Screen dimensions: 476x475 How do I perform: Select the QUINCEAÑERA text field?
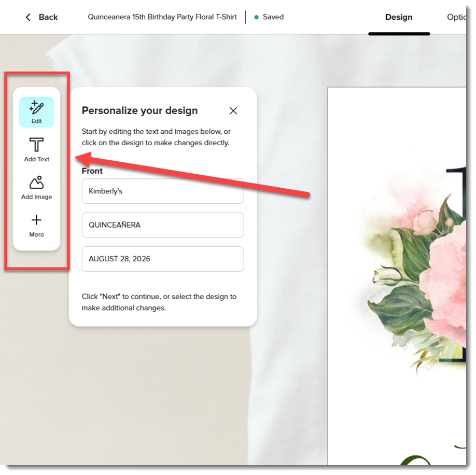163,225
